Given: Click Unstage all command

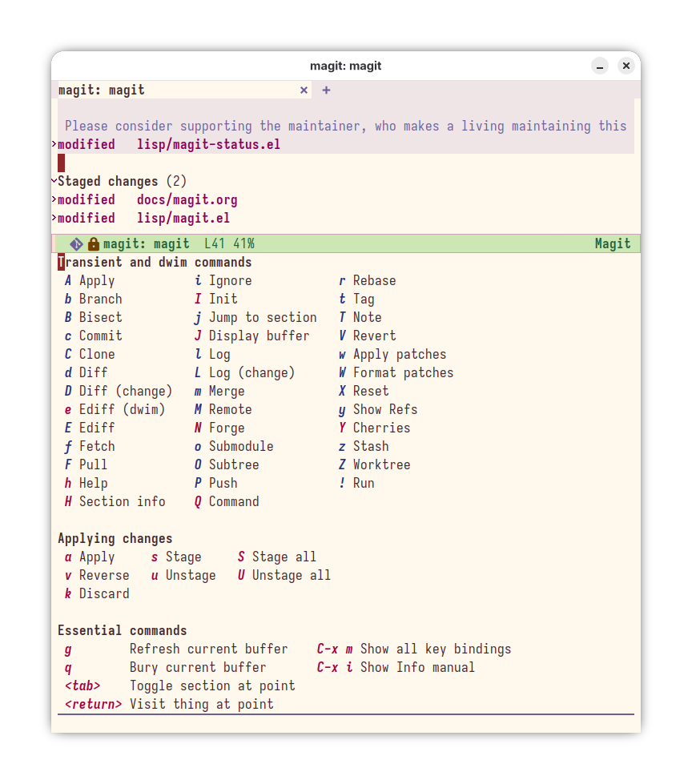Looking at the screenshot, I should point(284,576).
